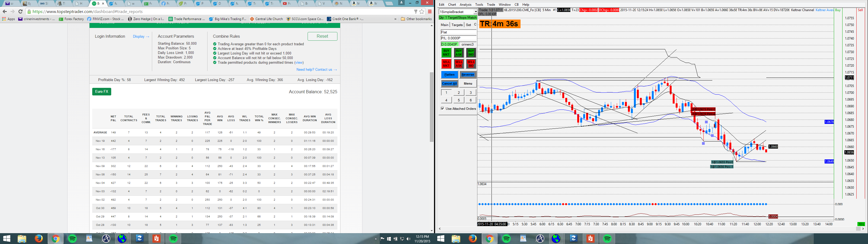Click the BUY MKT button

pyautogui.click(x=446, y=53)
